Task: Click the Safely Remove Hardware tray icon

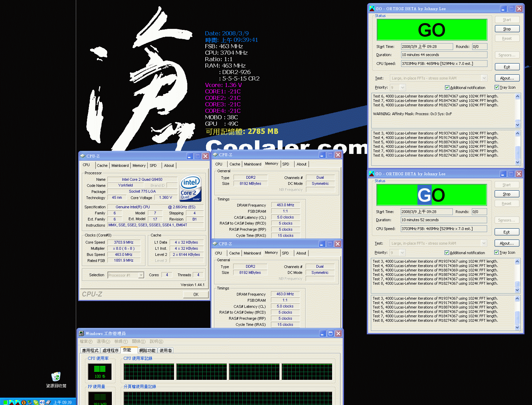Action: pyautogui.click(x=30, y=403)
